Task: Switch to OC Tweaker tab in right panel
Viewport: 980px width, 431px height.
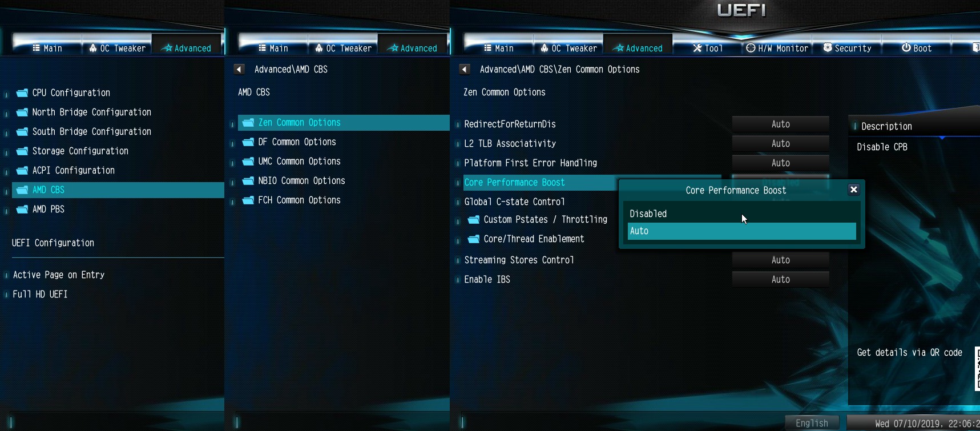Action: [568, 48]
